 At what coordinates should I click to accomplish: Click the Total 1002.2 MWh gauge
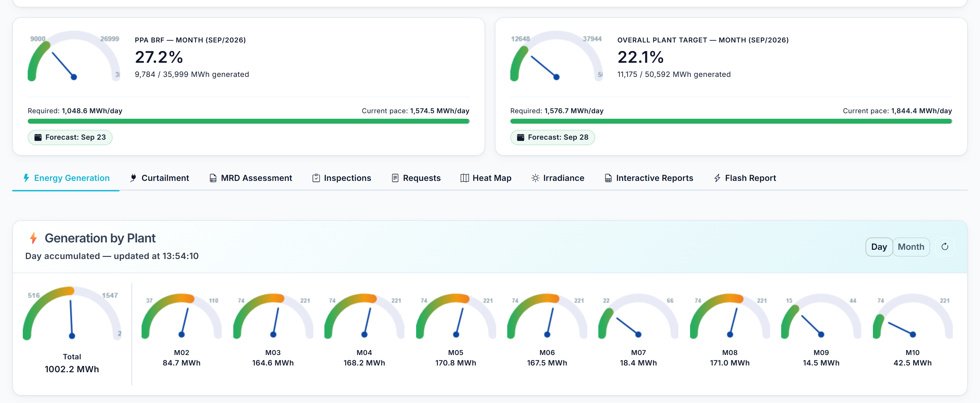pyautogui.click(x=72, y=313)
